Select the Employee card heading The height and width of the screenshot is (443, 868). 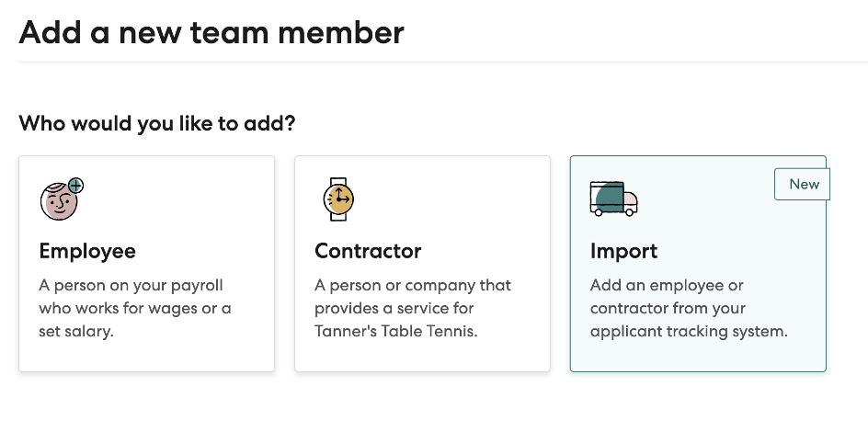pyautogui.click(x=87, y=251)
